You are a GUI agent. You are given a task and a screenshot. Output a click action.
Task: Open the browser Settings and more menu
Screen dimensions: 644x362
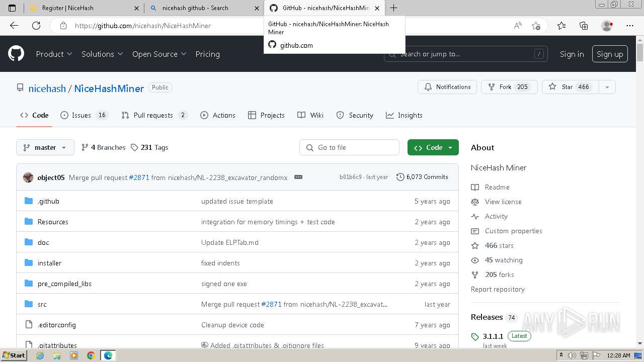[630, 26]
